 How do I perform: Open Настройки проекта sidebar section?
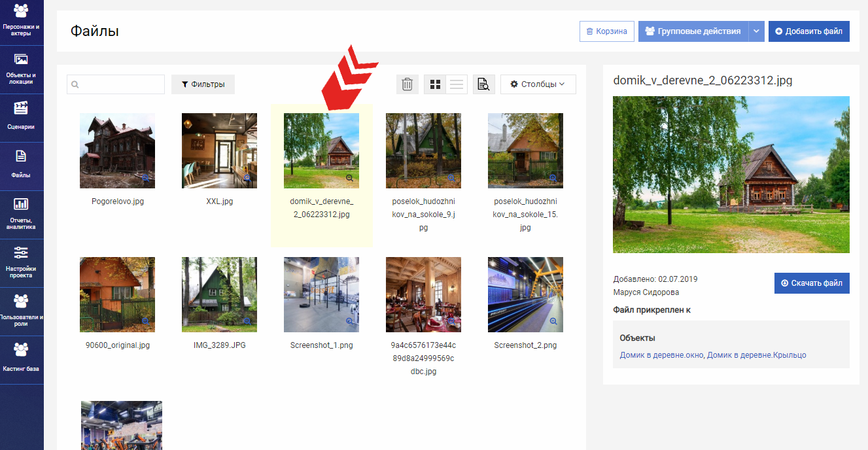click(22, 263)
